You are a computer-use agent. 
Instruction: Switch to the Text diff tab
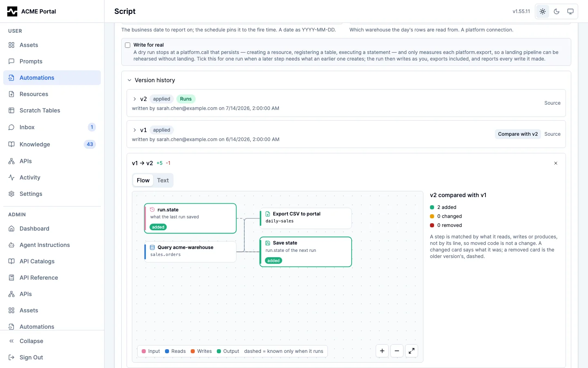pos(163,180)
